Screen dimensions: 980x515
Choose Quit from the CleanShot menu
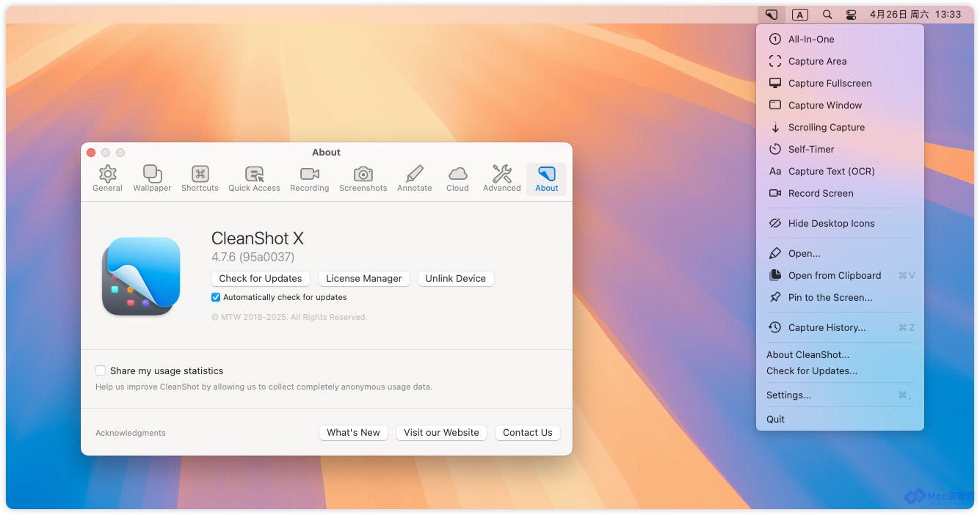point(840,420)
